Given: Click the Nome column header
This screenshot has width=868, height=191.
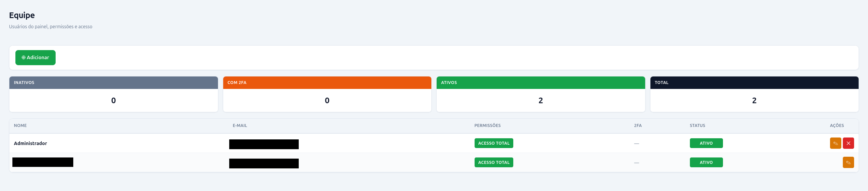Looking at the screenshot, I should click(x=20, y=125).
